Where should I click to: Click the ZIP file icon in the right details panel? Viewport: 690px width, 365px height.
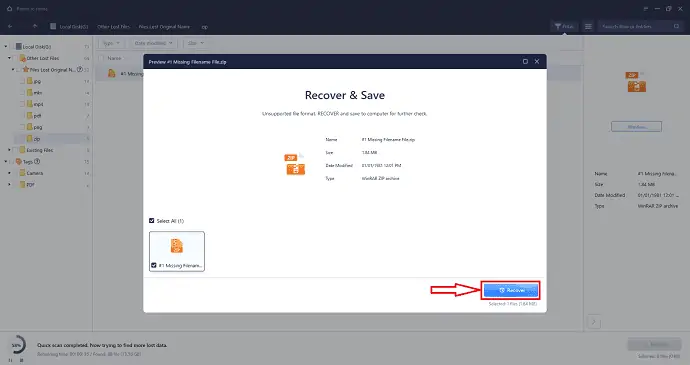636,82
